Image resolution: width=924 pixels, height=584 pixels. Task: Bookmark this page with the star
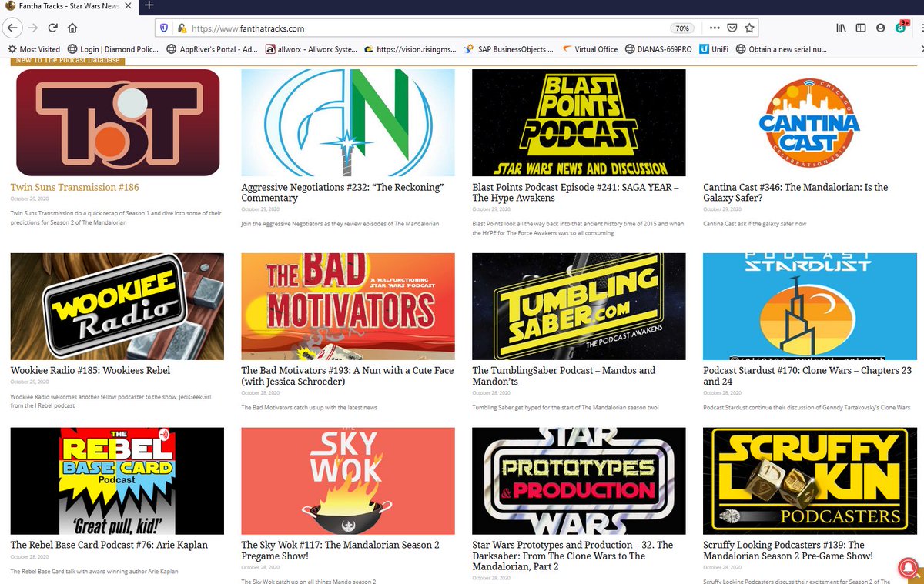[749, 28]
